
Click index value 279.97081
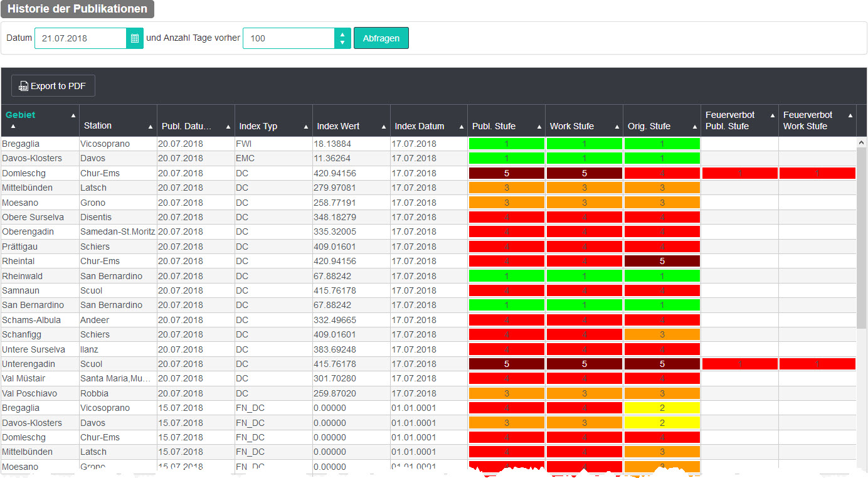tap(351, 188)
